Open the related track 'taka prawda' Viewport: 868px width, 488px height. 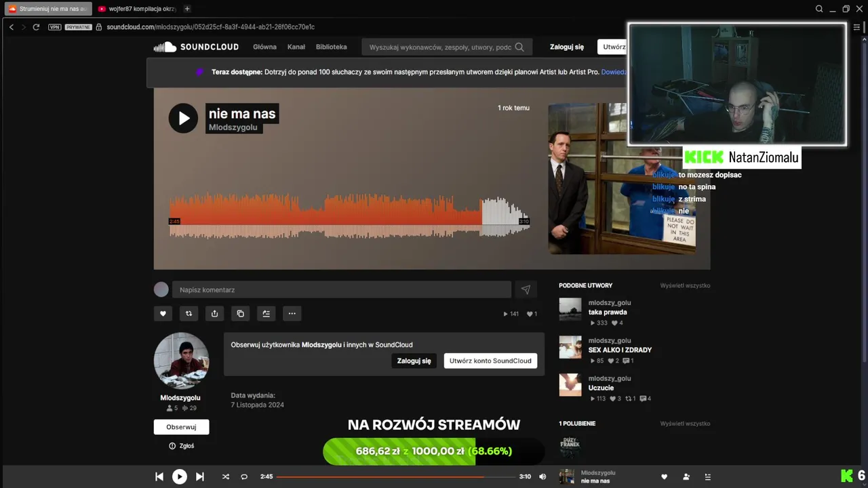(x=608, y=312)
